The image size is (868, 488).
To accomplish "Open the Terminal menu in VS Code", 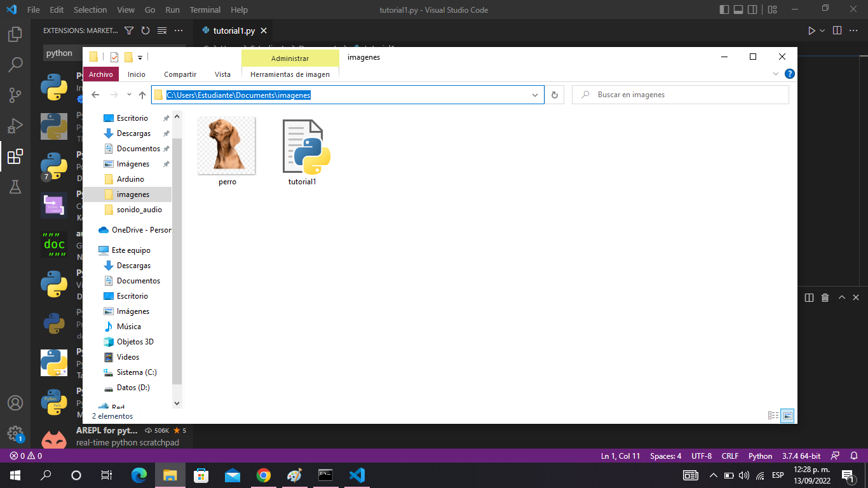I will point(205,10).
